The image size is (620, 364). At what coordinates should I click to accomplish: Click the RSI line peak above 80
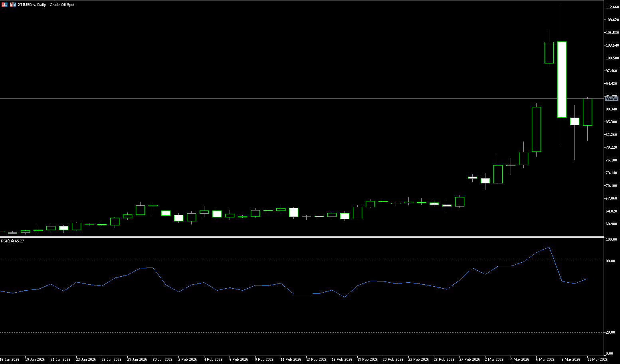(x=549, y=247)
